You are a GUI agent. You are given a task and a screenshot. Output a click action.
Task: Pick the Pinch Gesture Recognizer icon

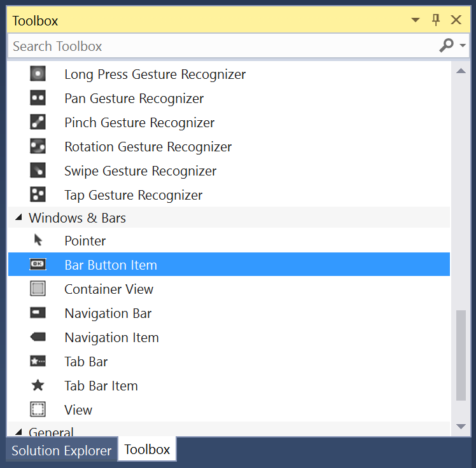click(x=38, y=122)
